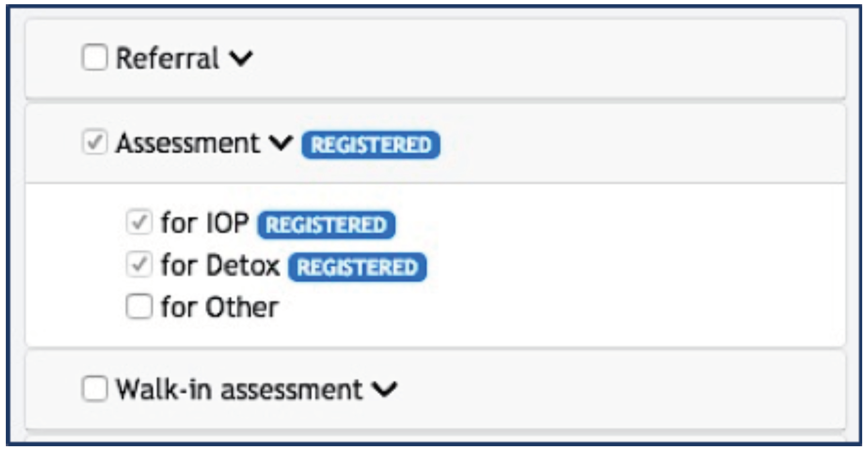
Task: Collapse the Assessment section chevron
Action: click(280, 143)
